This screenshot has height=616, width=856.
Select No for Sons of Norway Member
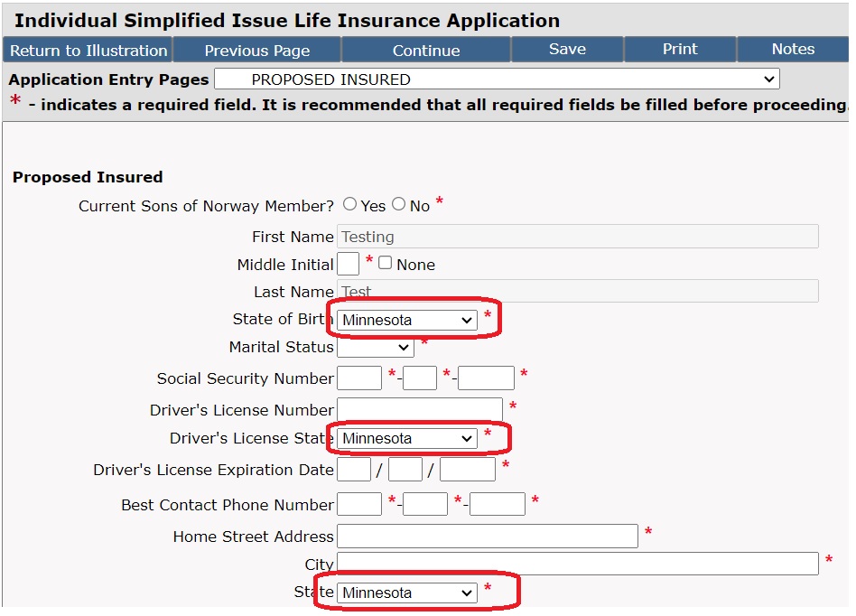tap(399, 204)
